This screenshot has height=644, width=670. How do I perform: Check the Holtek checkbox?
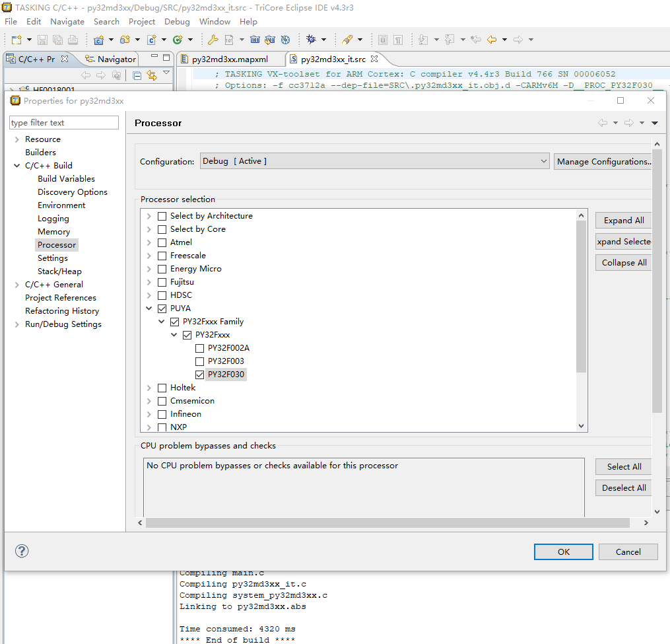pos(162,388)
